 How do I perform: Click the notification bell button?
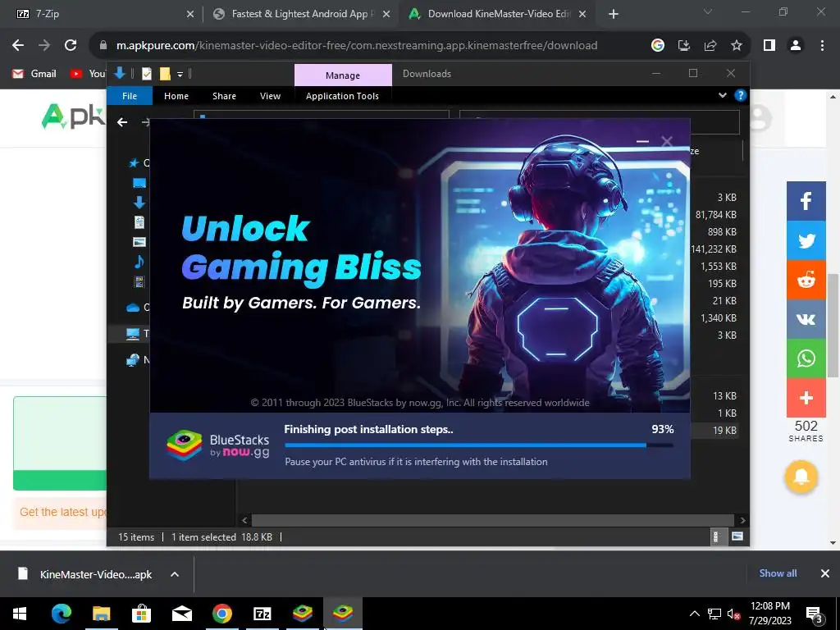[801, 477]
